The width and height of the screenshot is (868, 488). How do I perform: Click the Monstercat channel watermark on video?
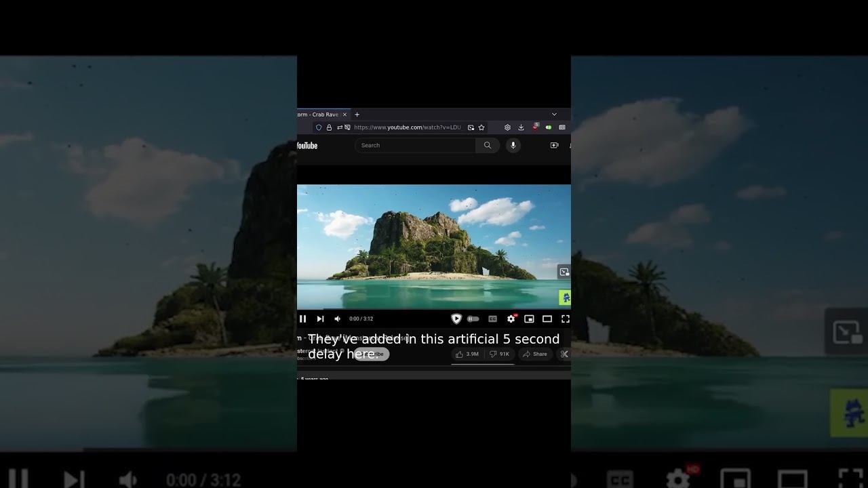point(565,298)
